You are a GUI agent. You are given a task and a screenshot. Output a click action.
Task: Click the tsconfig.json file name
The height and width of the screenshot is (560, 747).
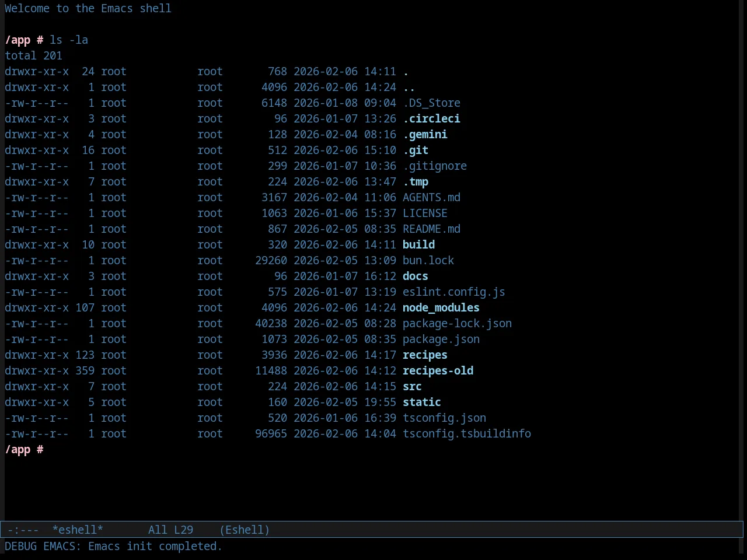(x=444, y=418)
